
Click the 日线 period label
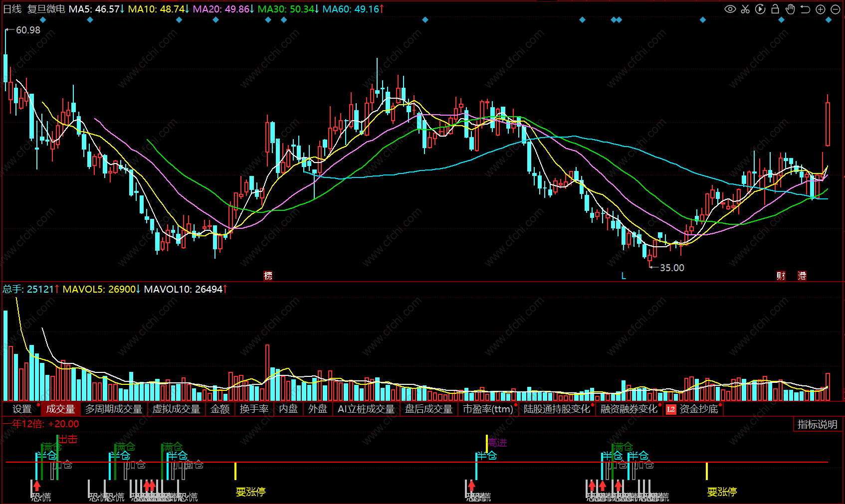point(12,9)
